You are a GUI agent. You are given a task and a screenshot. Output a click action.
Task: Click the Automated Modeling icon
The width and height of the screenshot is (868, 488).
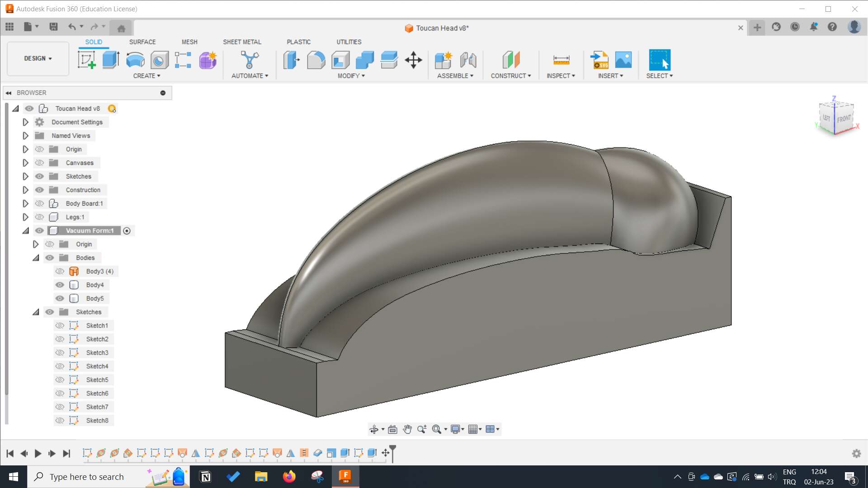pos(250,60)
